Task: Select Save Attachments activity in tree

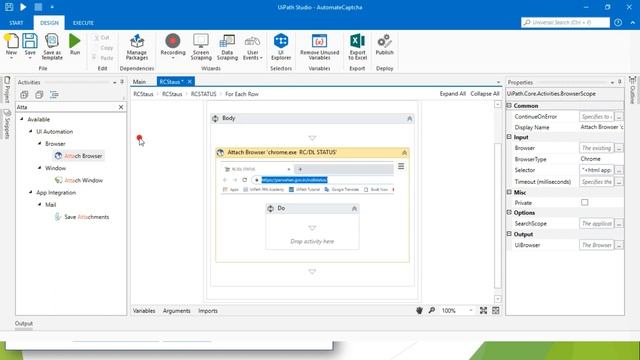Action: (x=82, y=217)
